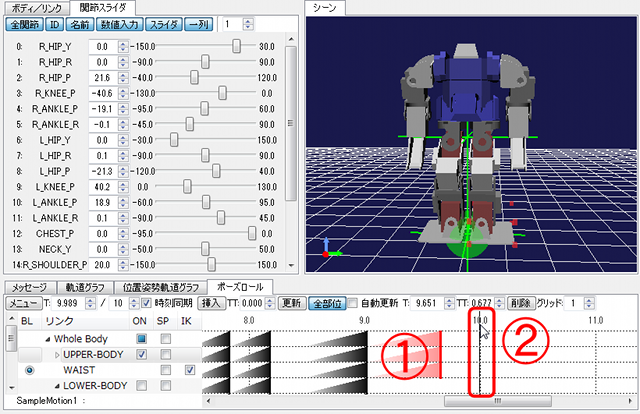This screenshot has width=640, height=414.
Task: Collapse the LOWER-BODY tree node
Action: [56, 386]
